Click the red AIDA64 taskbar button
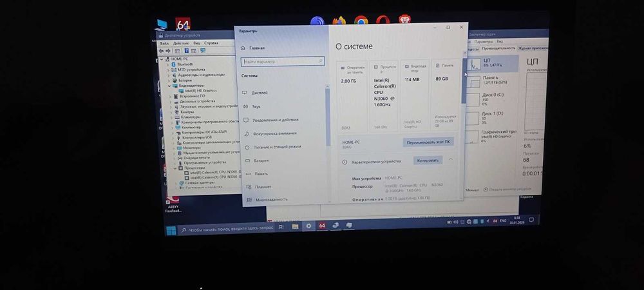The width and height of the screenshot is (644, 290). click(322, 226)
